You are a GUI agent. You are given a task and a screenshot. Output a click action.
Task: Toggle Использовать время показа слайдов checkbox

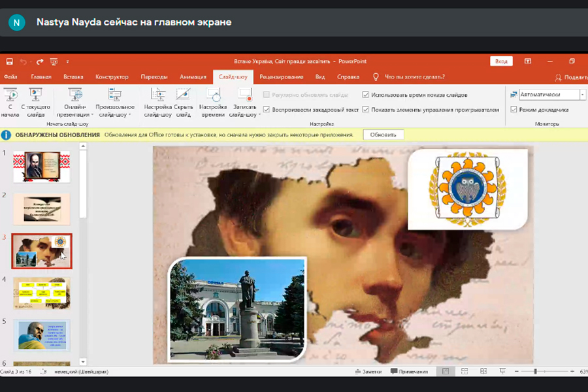(x=366, y=95)
